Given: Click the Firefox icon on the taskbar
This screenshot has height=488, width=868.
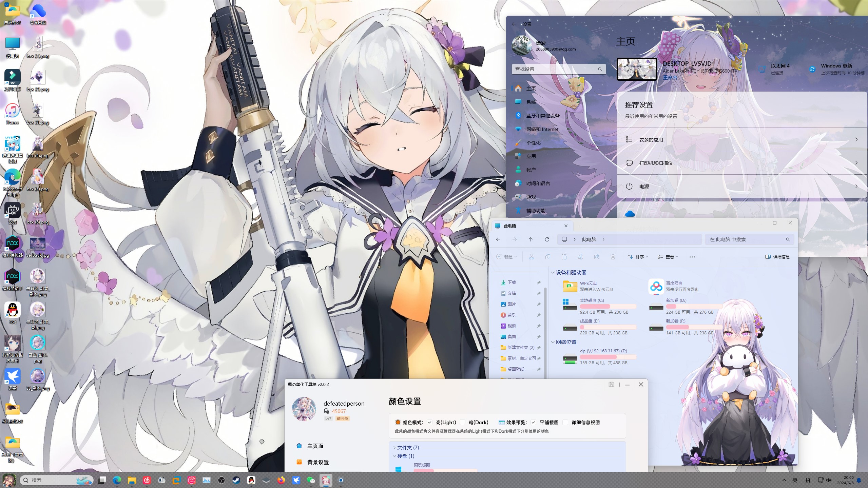Looking at the screenshot, I should [x=281, y=480].
